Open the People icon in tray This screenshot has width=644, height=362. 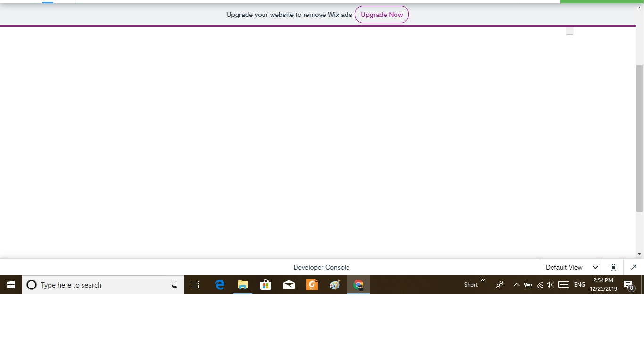[x=500, y=285]
